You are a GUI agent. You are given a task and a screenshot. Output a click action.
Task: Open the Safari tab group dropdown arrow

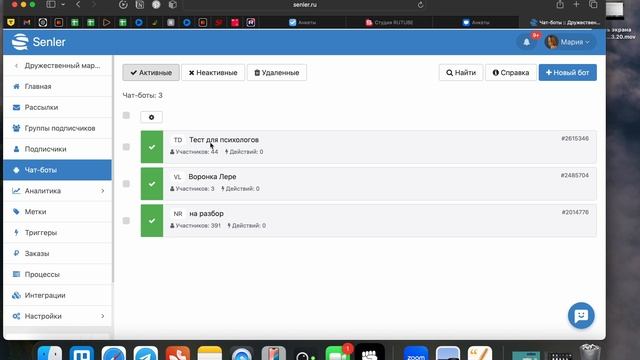click(x=63, y=4)
